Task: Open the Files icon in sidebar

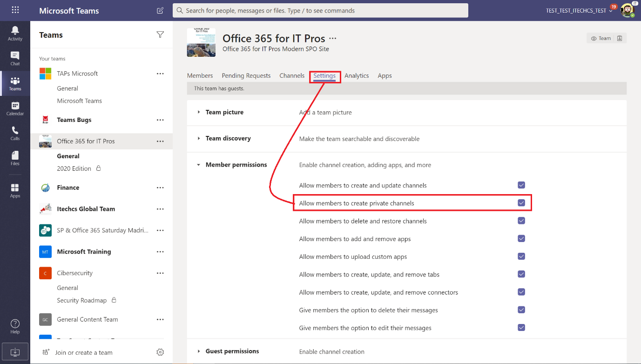Action: (14, 158)
